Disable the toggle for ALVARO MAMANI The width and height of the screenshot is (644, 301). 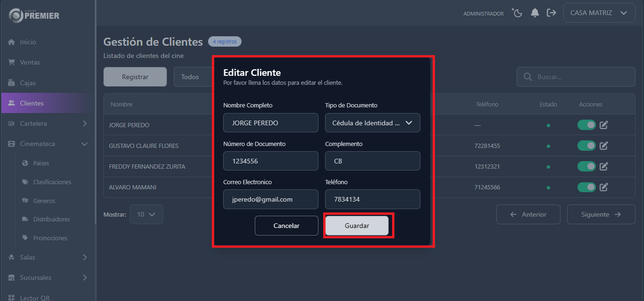586,187
